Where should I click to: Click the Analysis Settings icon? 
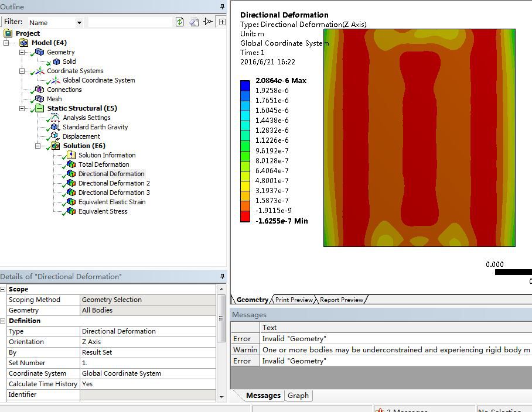pyautogui.click(x=55, y=118)
